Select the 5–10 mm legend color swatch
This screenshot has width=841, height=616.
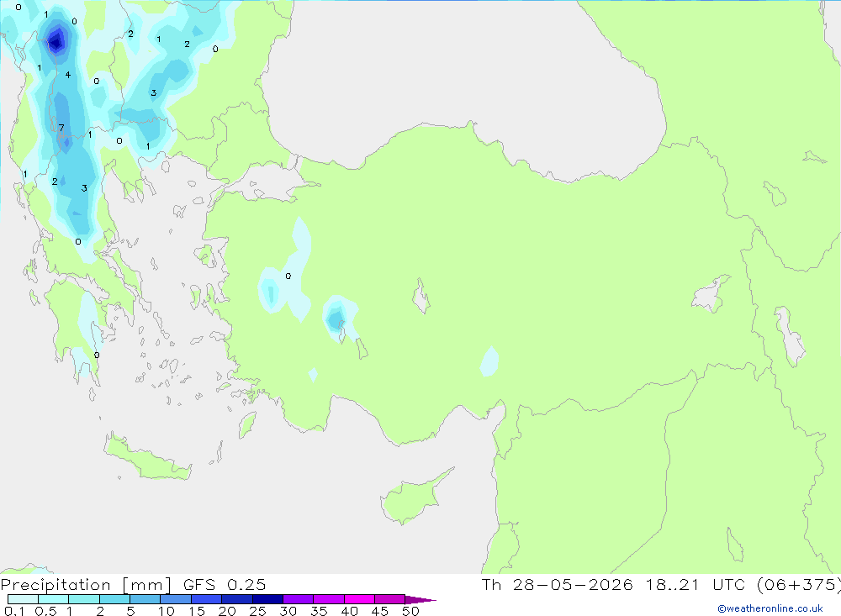pyautogui.click(x=145, y=599)
